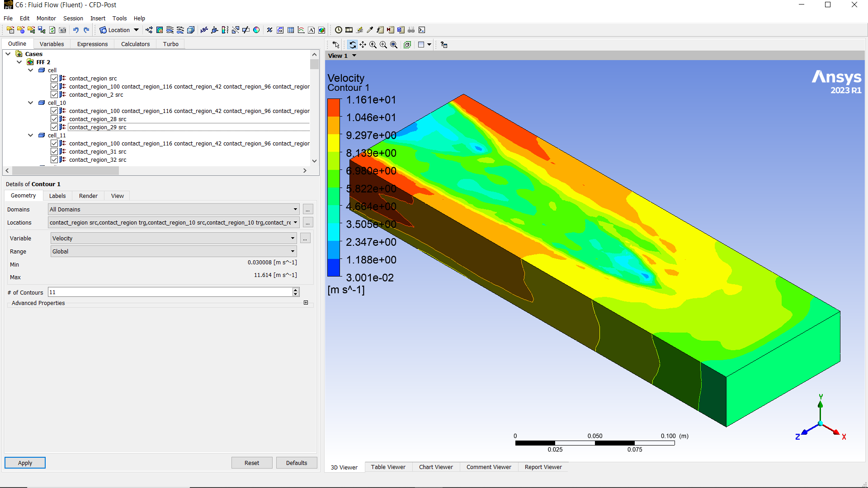Open the Variable dropdown showing Velocity

pyautogui.click(x=292, y=238)
